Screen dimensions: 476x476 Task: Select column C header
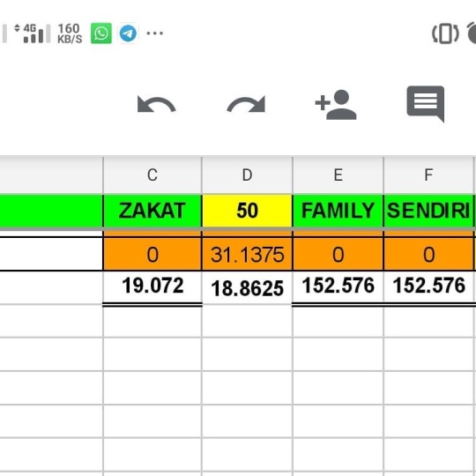point(152,175)
